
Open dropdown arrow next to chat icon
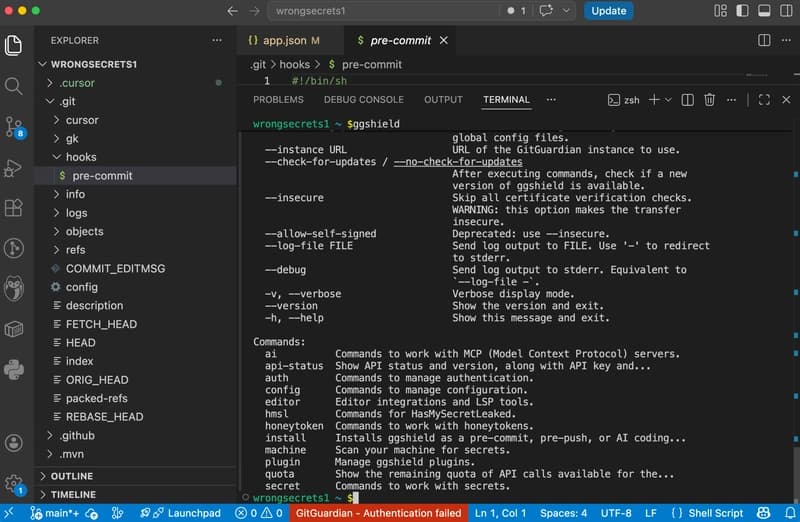tap(566, 11)
